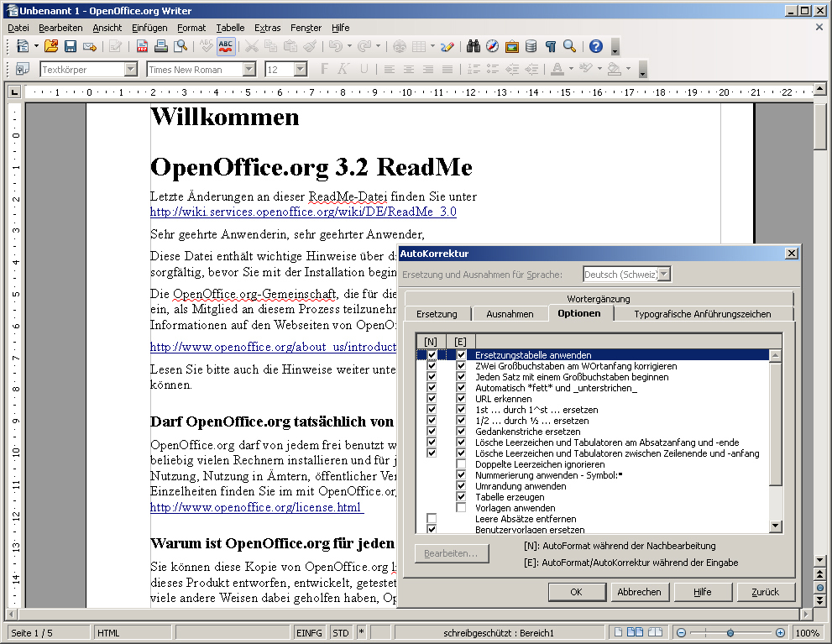Click the Hyperlink globe icon
Image resolution: width=832 pixels, height=644 pixels.
click(x=399, y=47)
